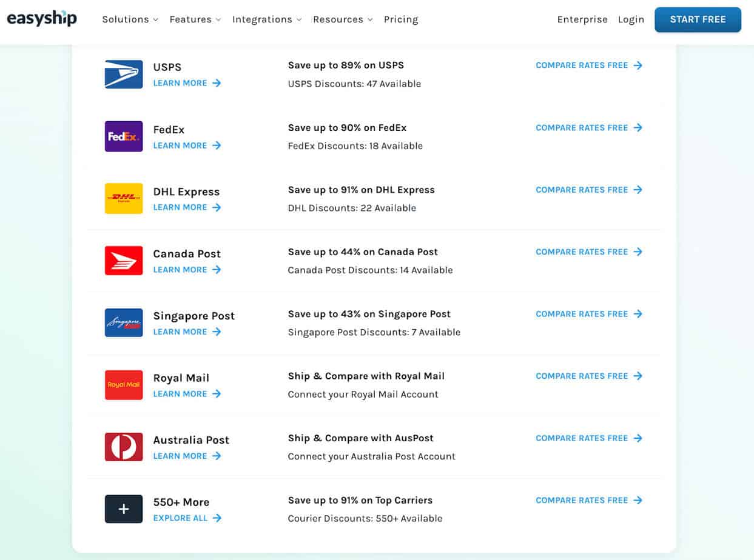Open the Features dropdown menu
This screenshot has height=560, width=754.
point(195,19)
